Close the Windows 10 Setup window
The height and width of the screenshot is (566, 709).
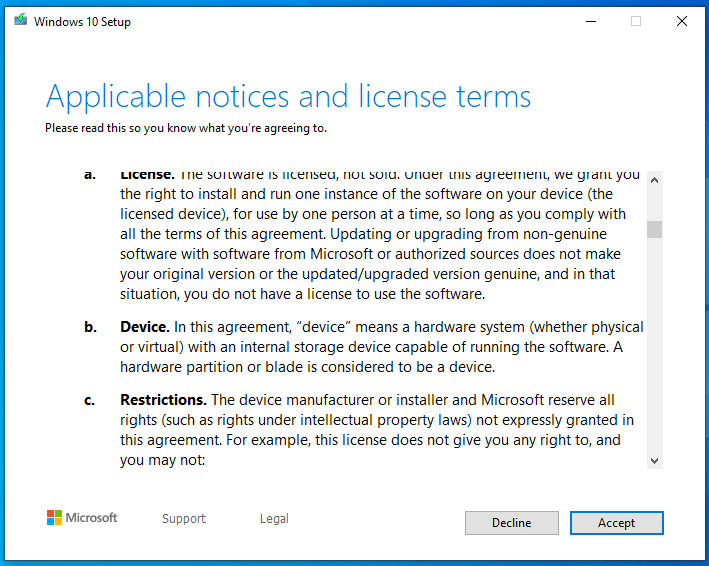[x=682, y=21]
